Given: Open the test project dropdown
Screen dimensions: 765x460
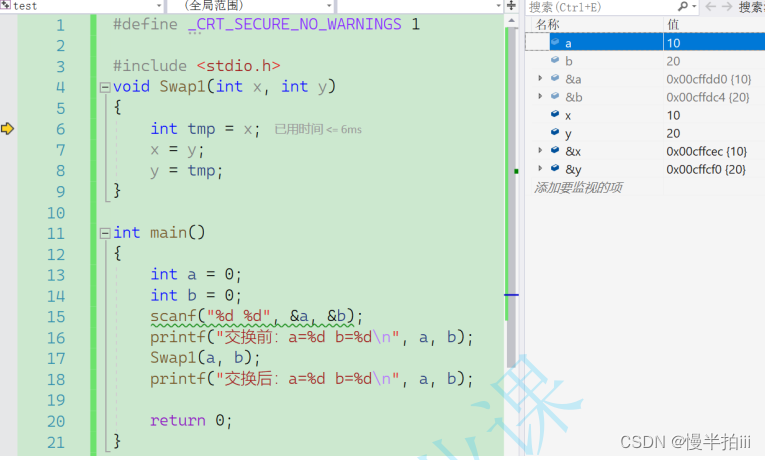Looking at the screenshot, I should click(159, 6).
